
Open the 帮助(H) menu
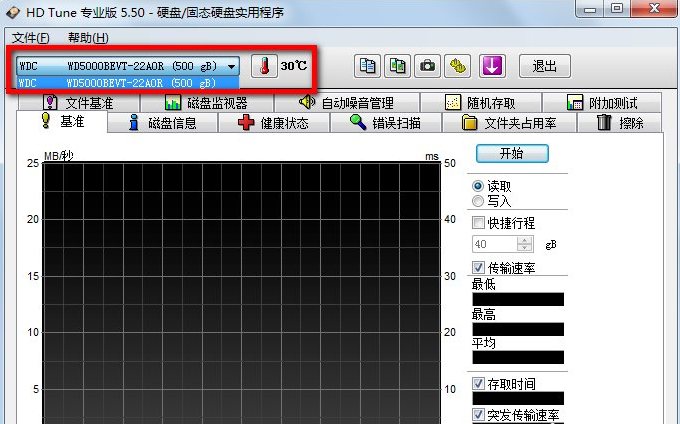pos(88,38)
